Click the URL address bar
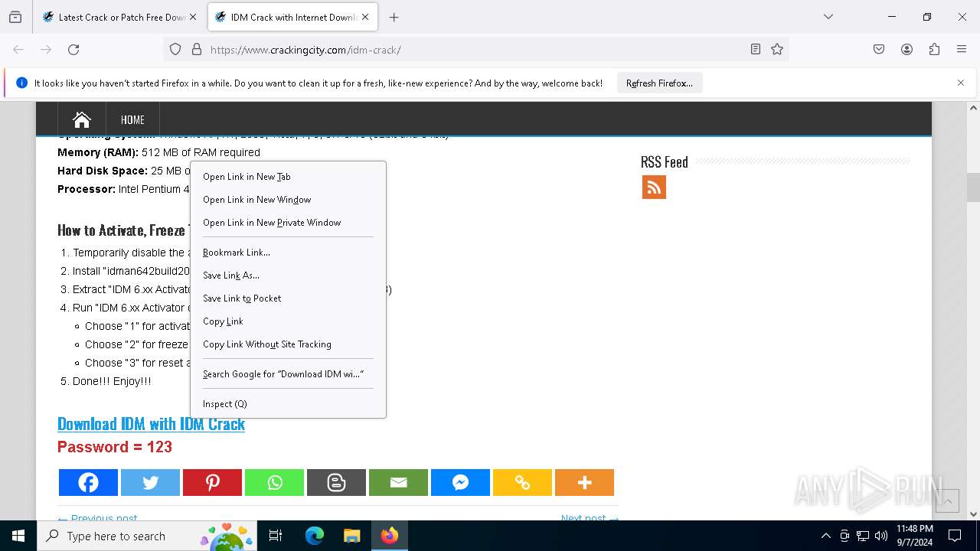 coord(475,49)
